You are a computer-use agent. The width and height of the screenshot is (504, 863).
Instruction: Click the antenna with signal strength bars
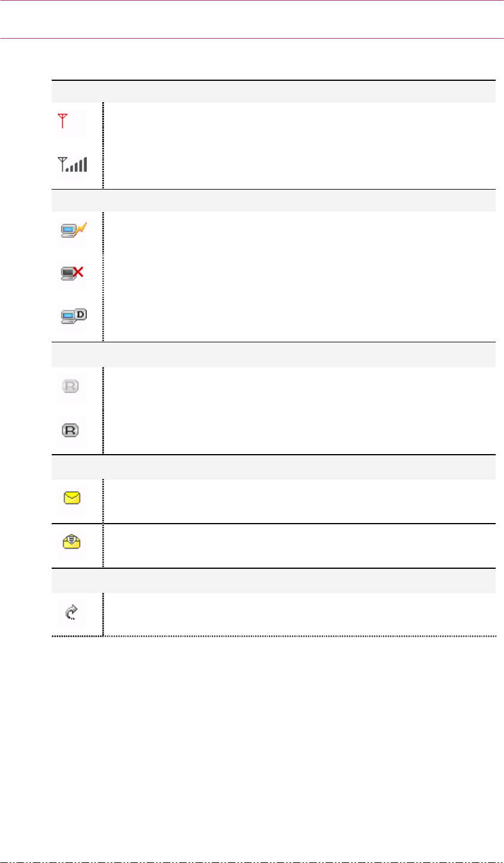pyautogui.click(x=72, y=164)
